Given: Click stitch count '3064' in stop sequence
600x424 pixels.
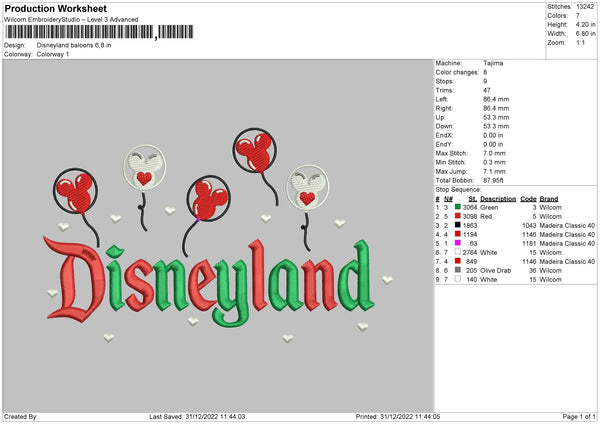Looking at the screenshot, I should [470, 207].
